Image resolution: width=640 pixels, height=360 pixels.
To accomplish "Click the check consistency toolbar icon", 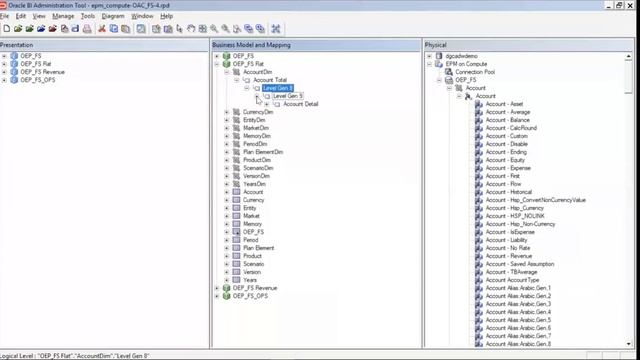I will point(141,29).
